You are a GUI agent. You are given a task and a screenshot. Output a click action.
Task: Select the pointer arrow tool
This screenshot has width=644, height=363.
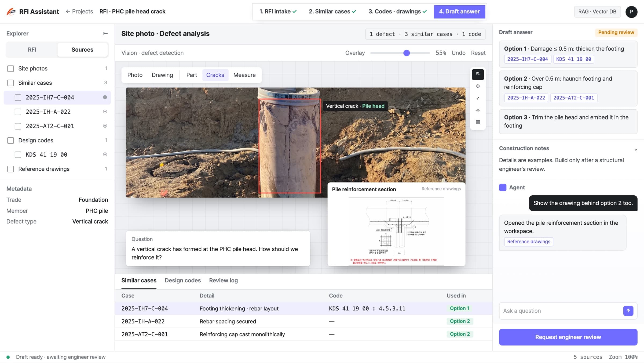tap(478, 74)
